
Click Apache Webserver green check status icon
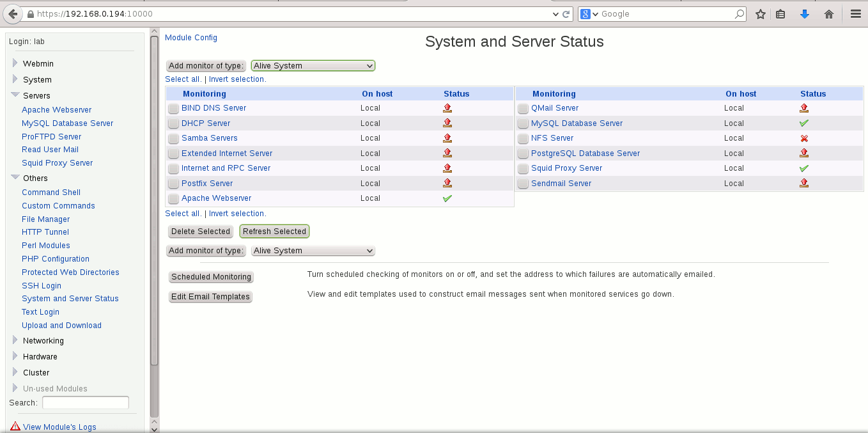(447, 198)
